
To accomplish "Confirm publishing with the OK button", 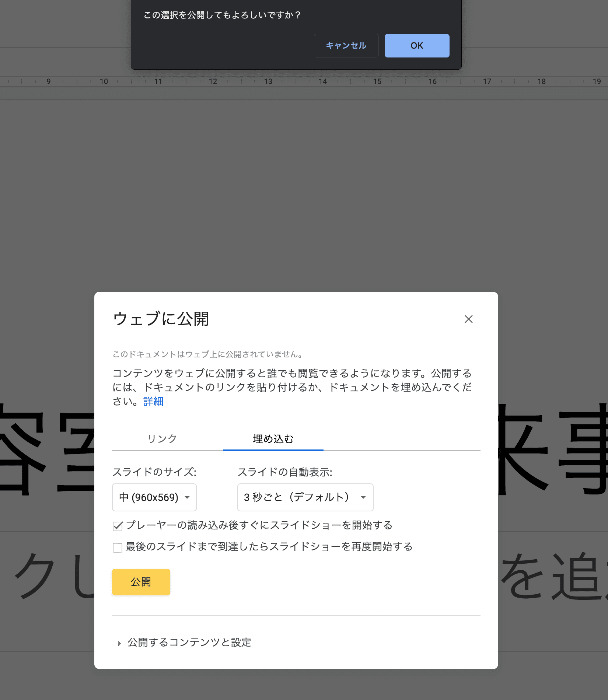I will (417, 46).
